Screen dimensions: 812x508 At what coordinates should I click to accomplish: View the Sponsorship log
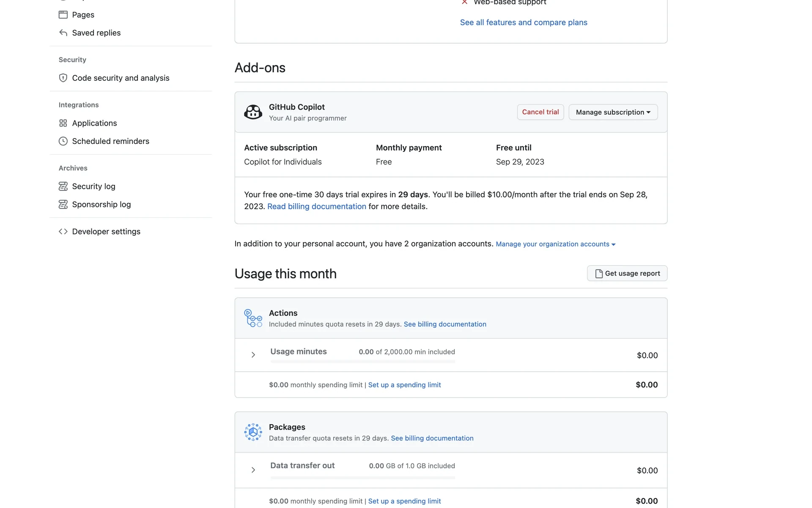tap(101, 204)
